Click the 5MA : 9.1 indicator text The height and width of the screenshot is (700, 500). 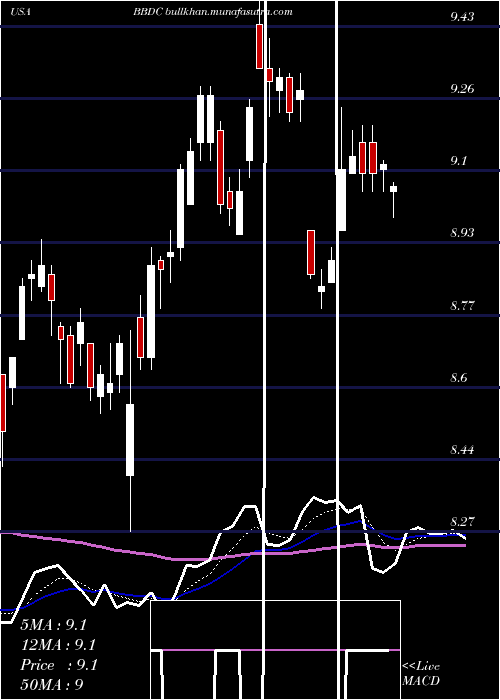[x=54, y=625]
